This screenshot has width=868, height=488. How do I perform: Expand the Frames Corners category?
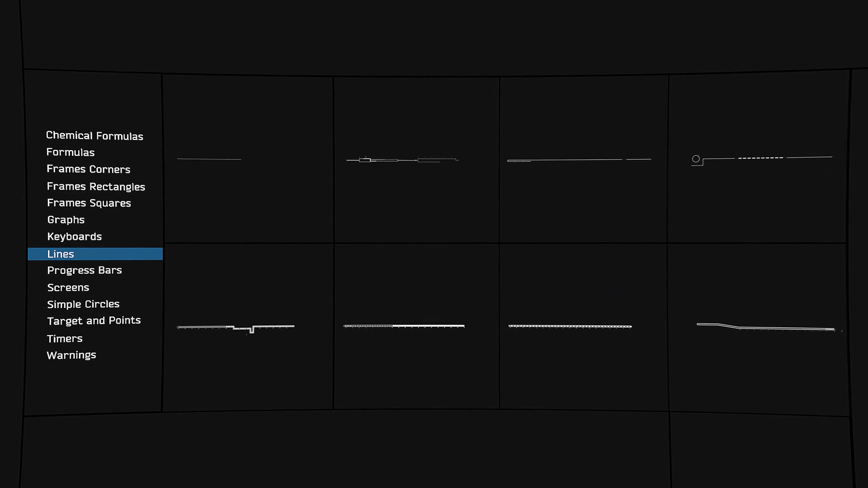[x=88, y=169]
